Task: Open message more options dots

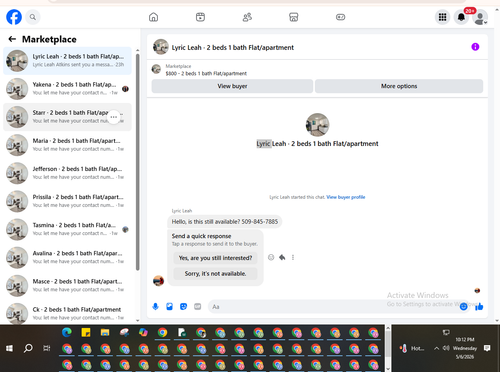Action: (x=293, y=257)
